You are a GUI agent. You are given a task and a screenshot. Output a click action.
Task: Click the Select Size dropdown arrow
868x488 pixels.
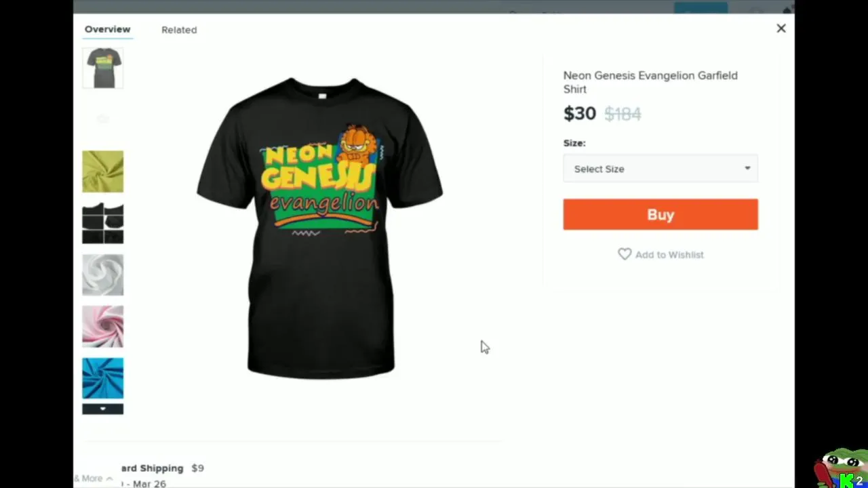747,169
